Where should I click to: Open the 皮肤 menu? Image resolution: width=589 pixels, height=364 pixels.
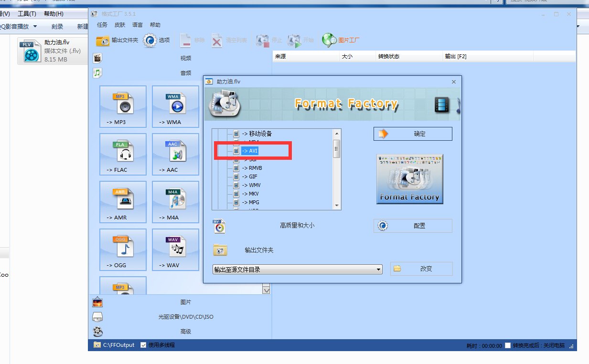tap(119, 25)
